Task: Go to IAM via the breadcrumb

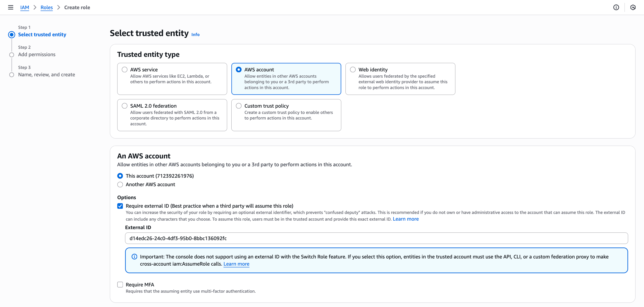Action: [x=24, y=7]
